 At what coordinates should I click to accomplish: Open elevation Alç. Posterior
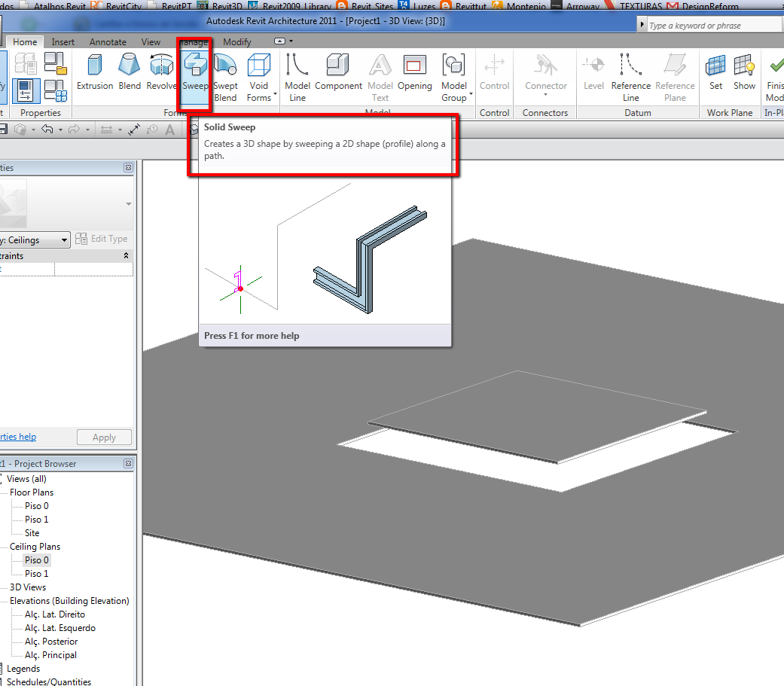pyautogui.click(x=51, y=641)
